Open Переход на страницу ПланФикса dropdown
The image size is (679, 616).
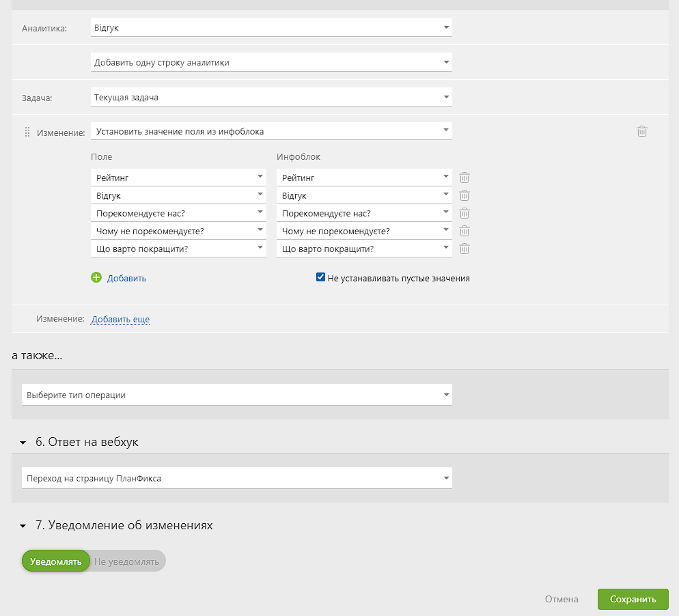click(x=237, y=478)
